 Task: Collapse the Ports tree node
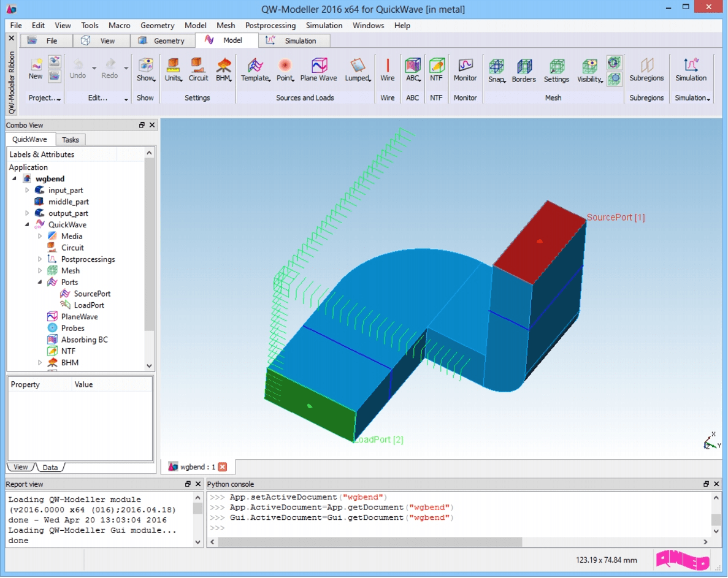40,282
